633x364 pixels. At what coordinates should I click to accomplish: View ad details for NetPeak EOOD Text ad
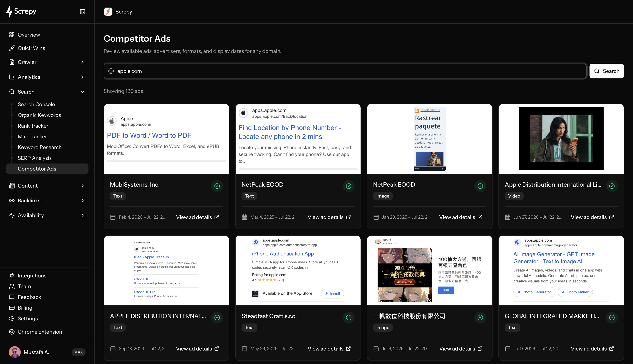(329, 217)
